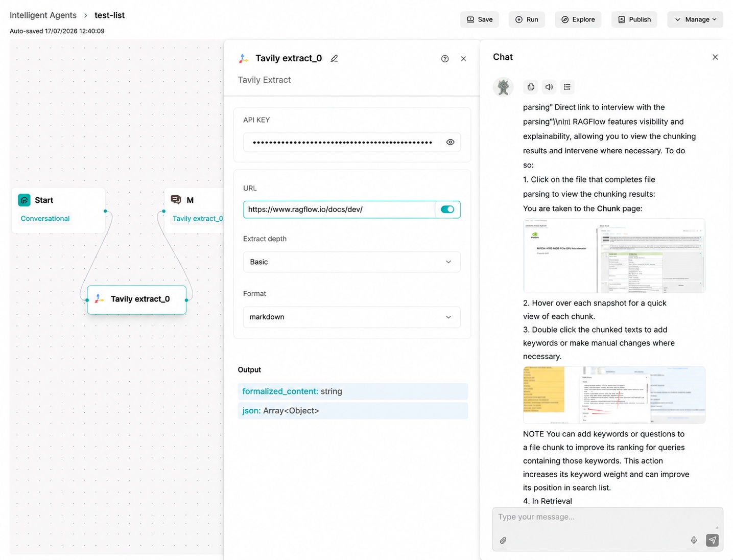This screenshot has width=733, height=560.
Task: Open the first chunk page screenshot
Action: pos(614,255)
